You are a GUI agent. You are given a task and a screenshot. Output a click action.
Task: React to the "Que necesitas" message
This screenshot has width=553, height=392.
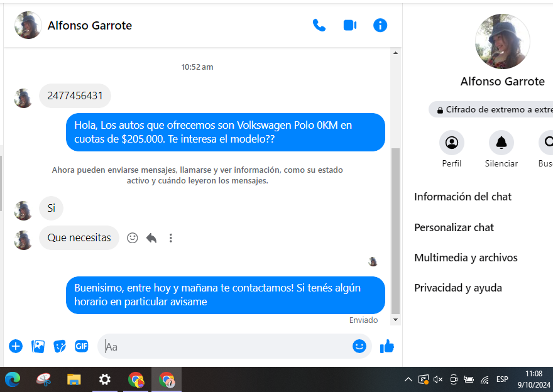coord(133,238)
